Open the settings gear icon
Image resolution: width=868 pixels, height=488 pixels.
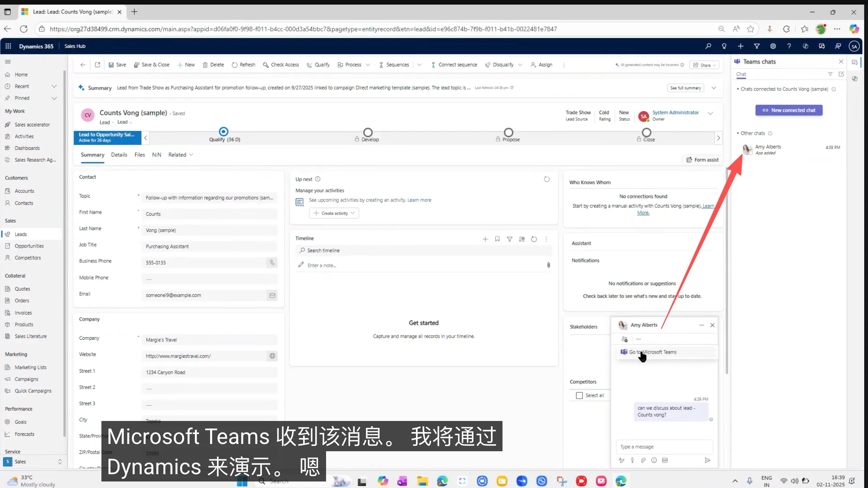773,46
